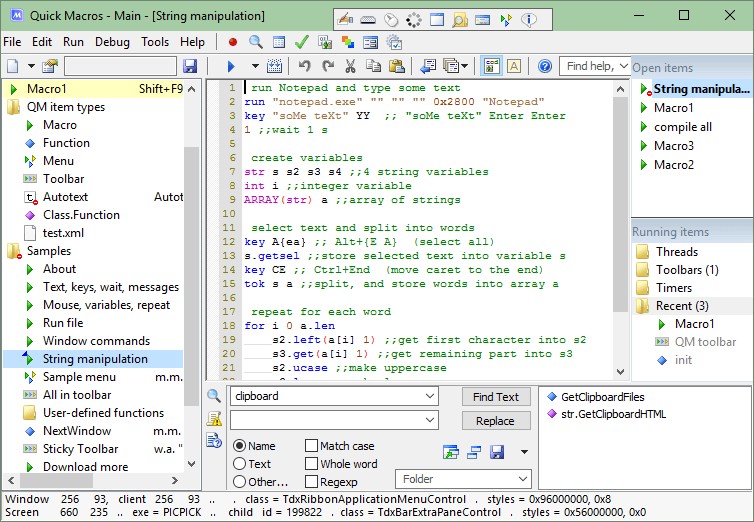Open the Tools menu

(x=155, y=42)
